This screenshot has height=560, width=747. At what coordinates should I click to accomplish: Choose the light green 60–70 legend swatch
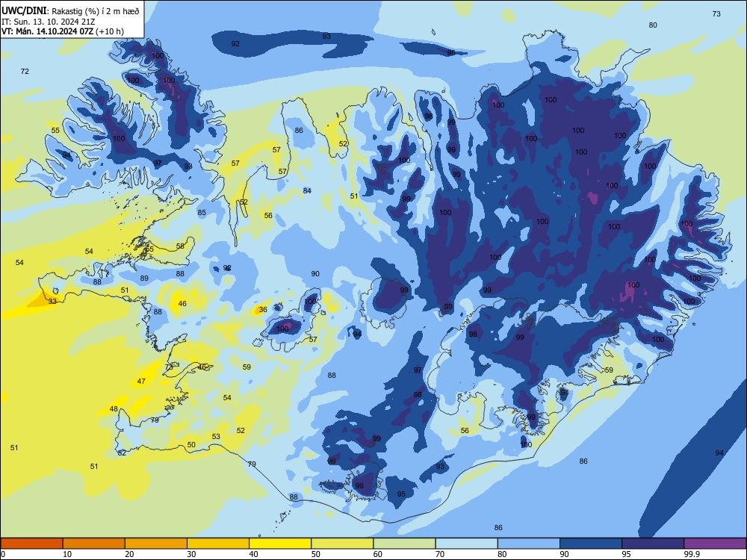(x=404, y=544)
